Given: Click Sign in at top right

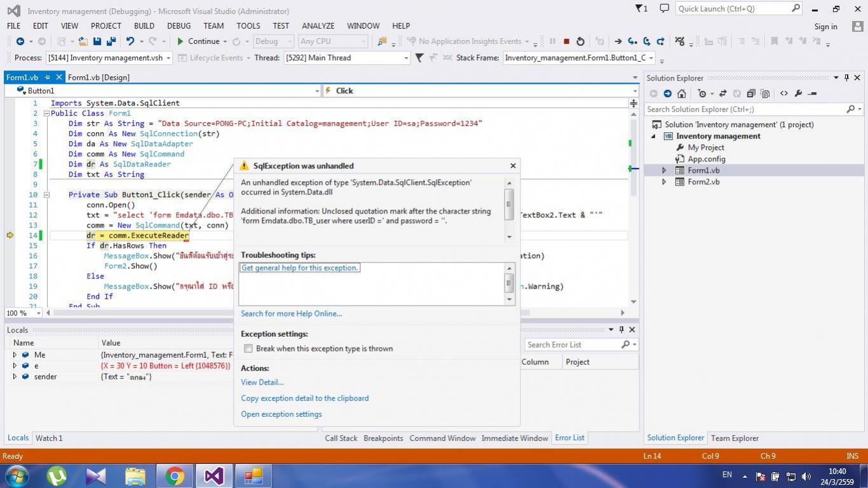Looking at the screenshot, I should (825, 26).
